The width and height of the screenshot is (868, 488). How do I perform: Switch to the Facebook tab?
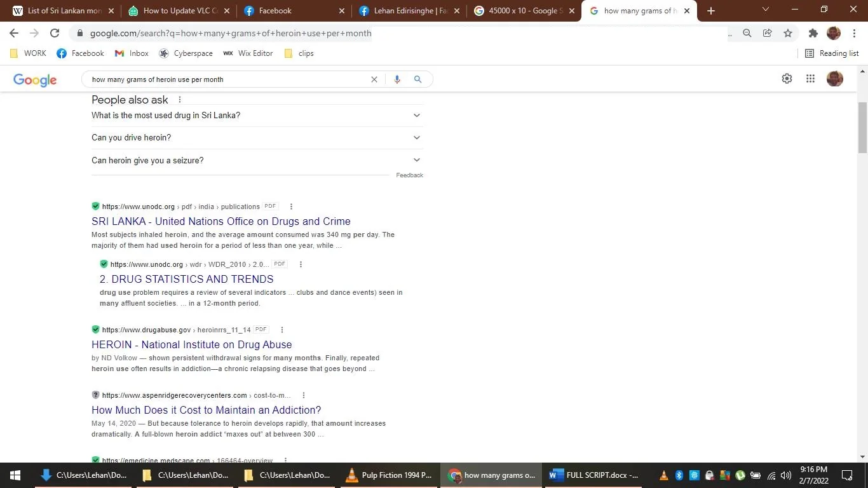[x=293, y=11]
